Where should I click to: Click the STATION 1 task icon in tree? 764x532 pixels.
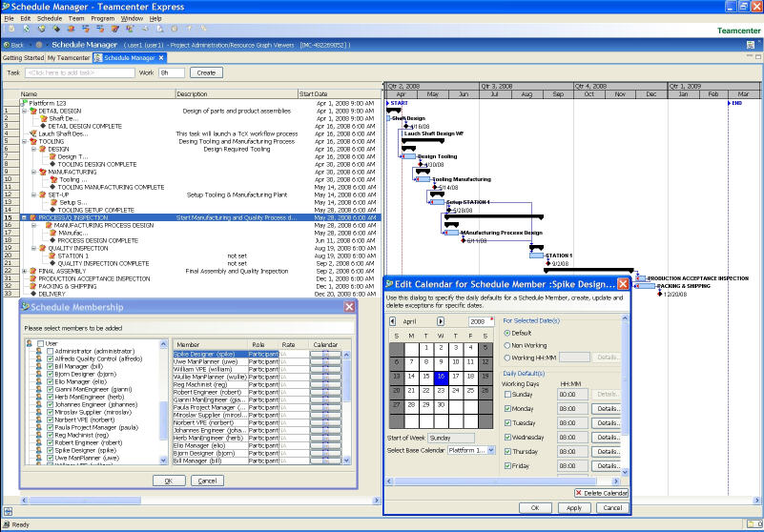tap(52, 256)
